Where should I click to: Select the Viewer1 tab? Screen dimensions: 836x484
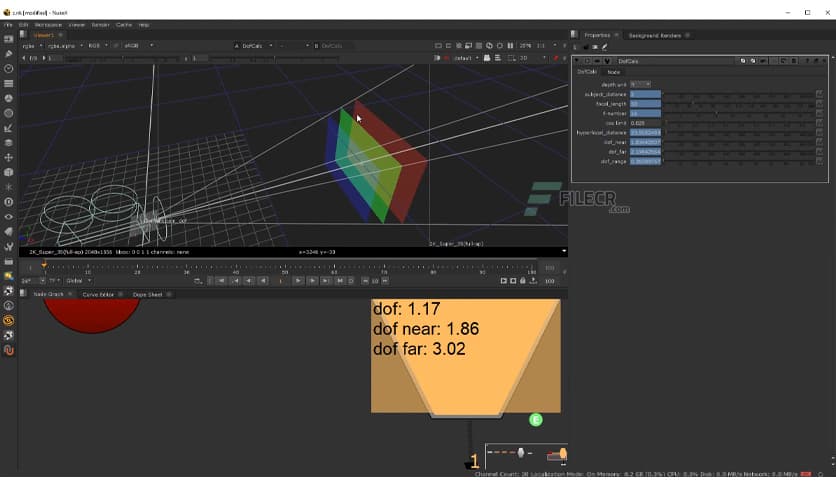click(x=44, y=35)
